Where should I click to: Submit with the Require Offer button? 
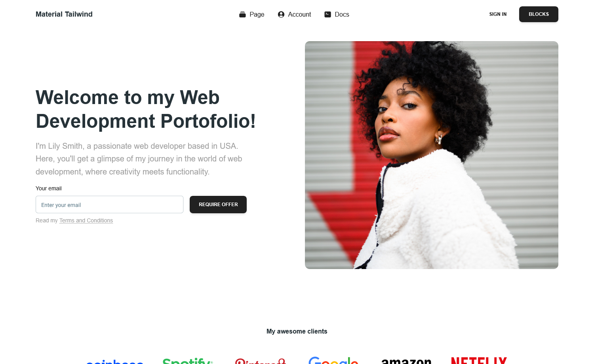point(218,205)
